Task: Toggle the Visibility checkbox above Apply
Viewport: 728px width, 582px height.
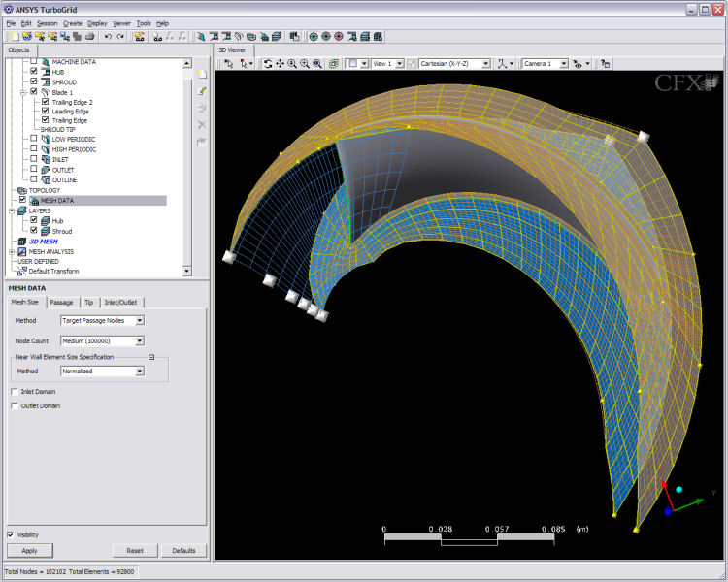Action: (11, 534)
